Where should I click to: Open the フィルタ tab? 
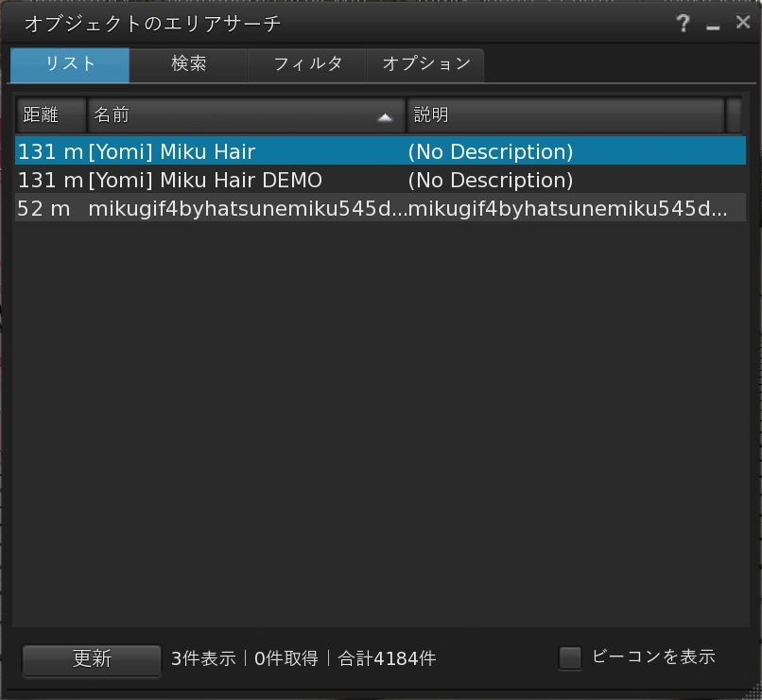click(307, 64)
